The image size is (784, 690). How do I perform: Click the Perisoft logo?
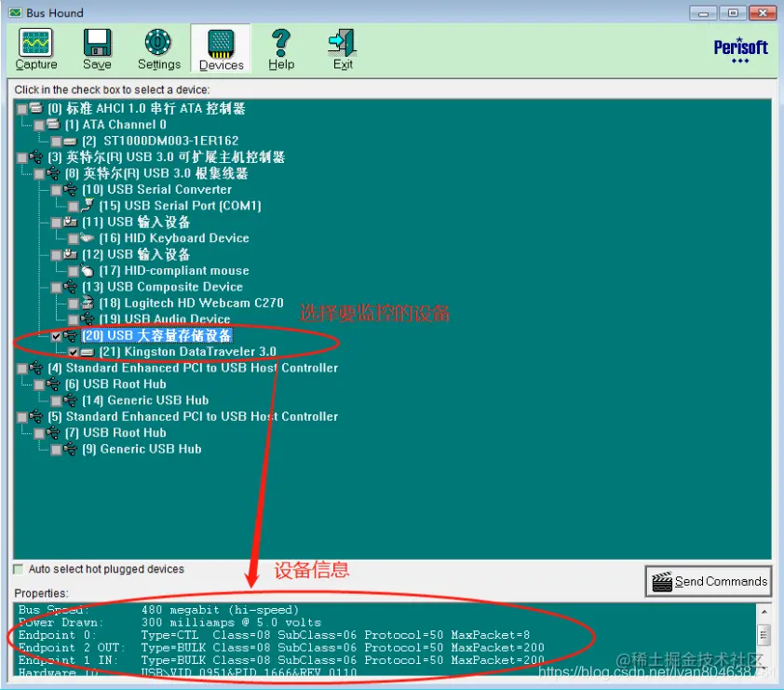pyautogui.click(x=740, y=50)
